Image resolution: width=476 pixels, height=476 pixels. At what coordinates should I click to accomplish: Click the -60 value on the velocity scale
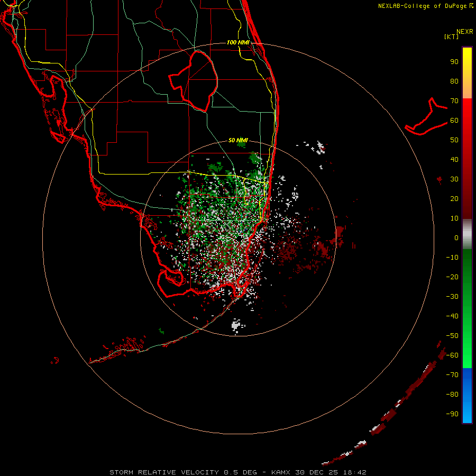click(452, 355)
